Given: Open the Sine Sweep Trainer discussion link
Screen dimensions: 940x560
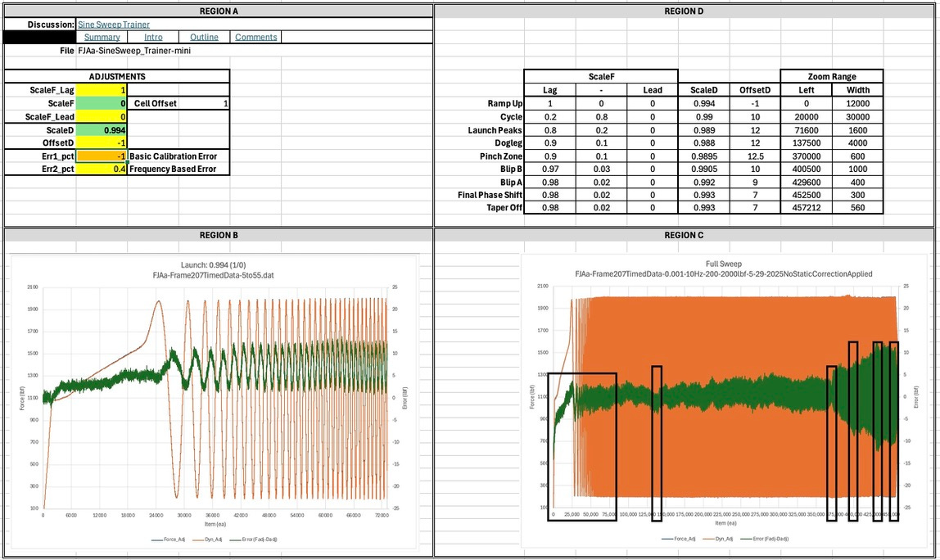Looking at the screenshot, I should click(x=113, y=25).
